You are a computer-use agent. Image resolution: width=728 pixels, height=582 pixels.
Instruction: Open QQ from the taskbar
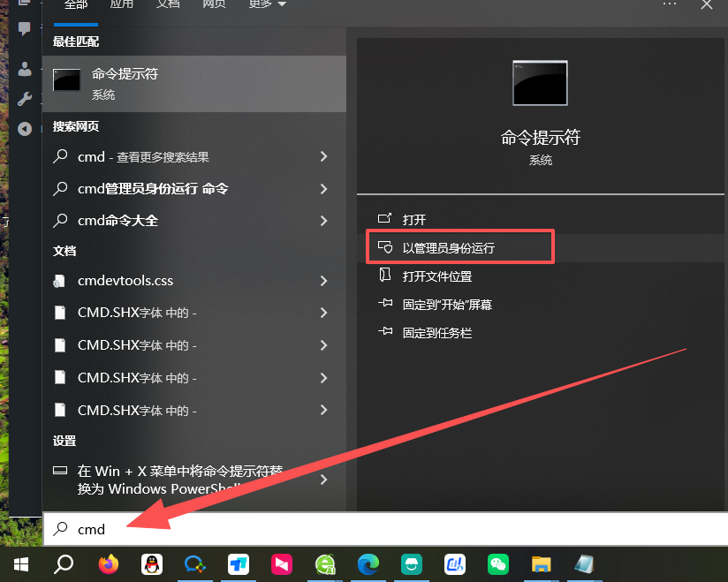click(x=150, y=564)
